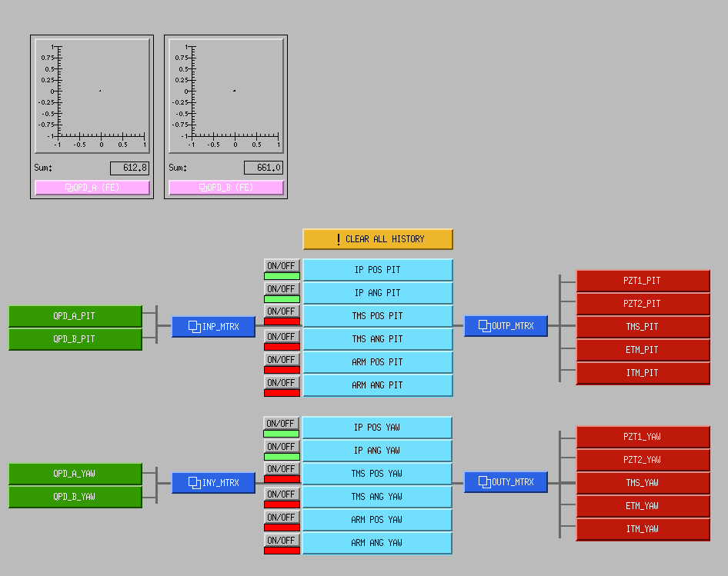
Task: Open the QPD_A (FE) related display
Action: pyautogui.click(x=92, y=188)
